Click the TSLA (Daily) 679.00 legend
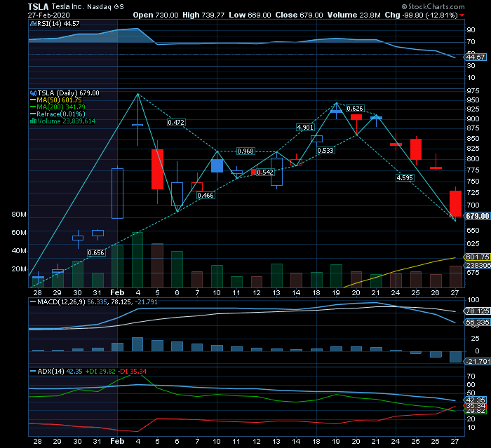 coord(68,93)
